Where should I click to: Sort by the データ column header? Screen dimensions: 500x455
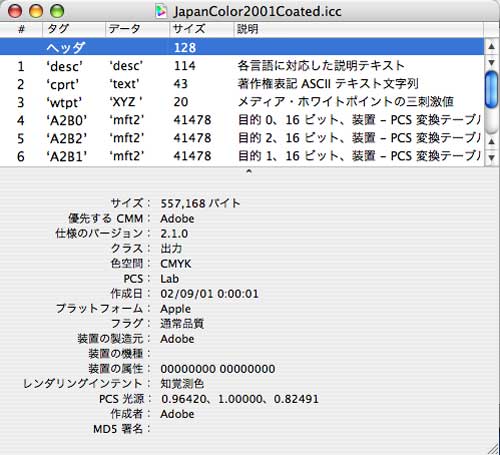tap(137, 29)
